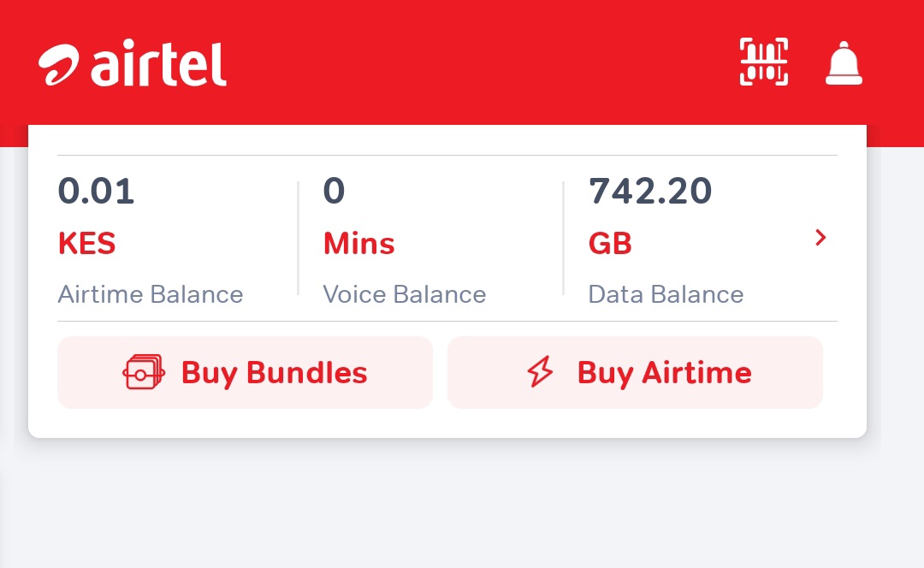Screen dimensions: 924x568
Task: Open the notifications bell
Action: 844,64
